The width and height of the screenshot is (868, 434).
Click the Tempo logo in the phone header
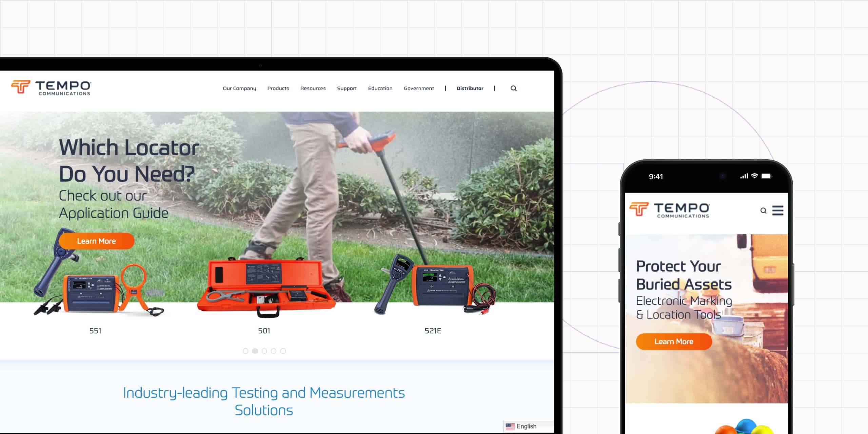670,210
